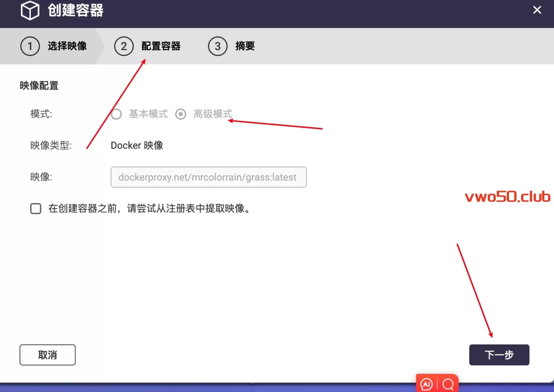Close the 创建容器 dialog

(x=537, y=10)
